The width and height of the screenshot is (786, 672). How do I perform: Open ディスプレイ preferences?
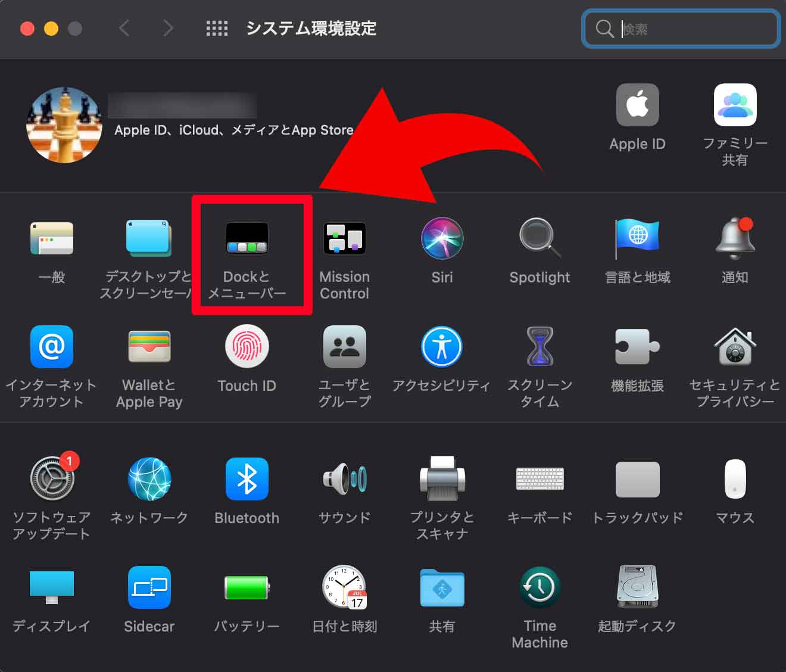(x=52, y=587)
